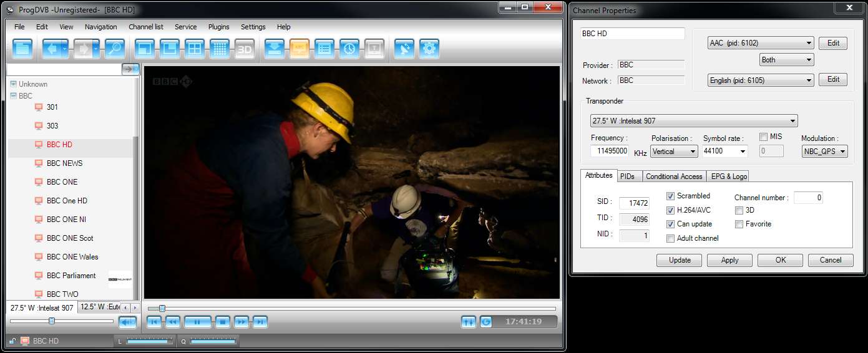This screenshot has height=353, width=868.
Task: Switch to the EPG & Logo tab
Action: click(729, 176)
